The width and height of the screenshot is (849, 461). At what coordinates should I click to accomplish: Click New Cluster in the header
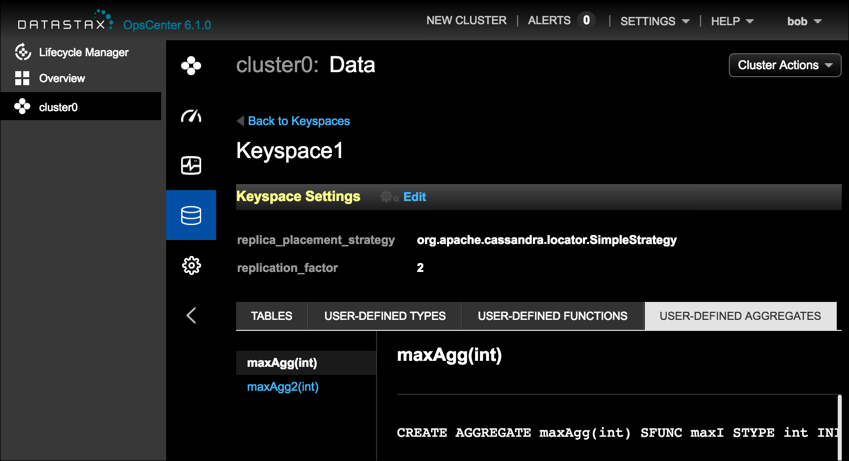tap(466, 21)
